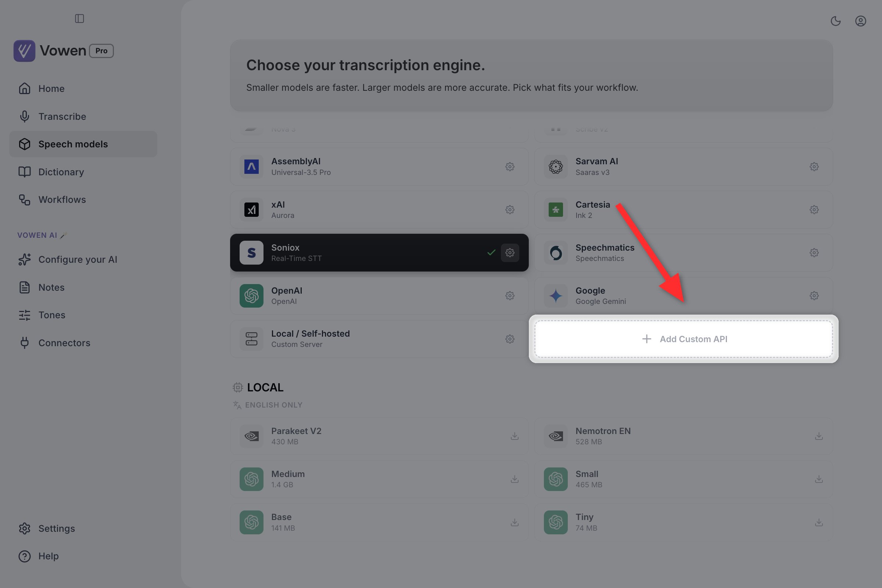Image resolution: width=882 pixels, height=588 pixels.
Task: Go to Home in sidebar
Action: (83, 89)
